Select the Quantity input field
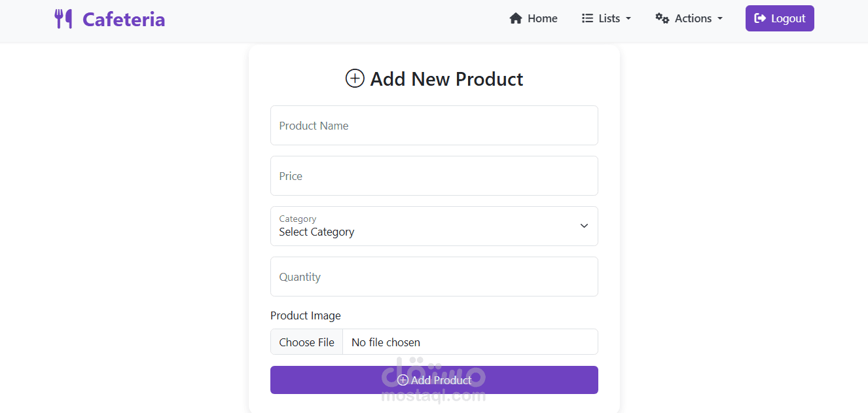868x413 pixels. point(434,277)
